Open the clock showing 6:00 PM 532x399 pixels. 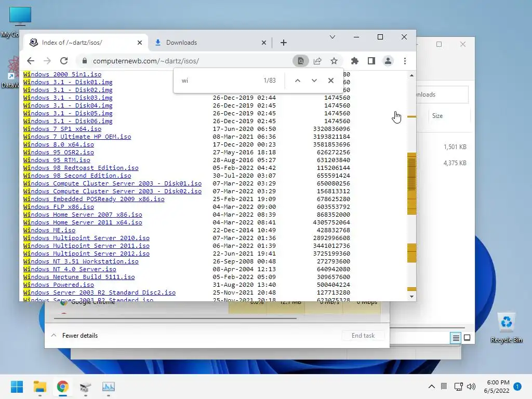coord(497,387)
